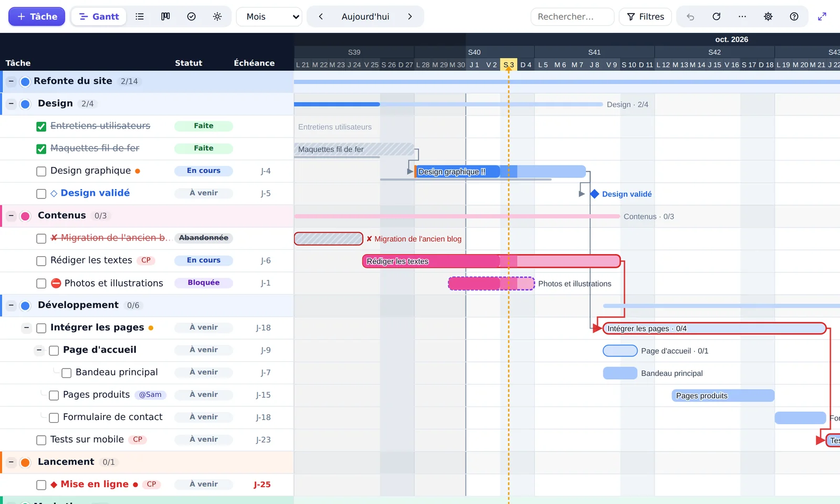
Task: Click the blocked icon beside Photos et illustrations
Action: pos(56,283)
